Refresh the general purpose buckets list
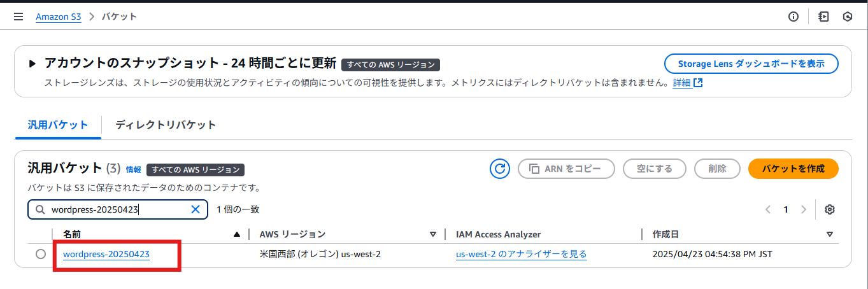The height and width of the screenshot is (289, 868). (500, 169)
